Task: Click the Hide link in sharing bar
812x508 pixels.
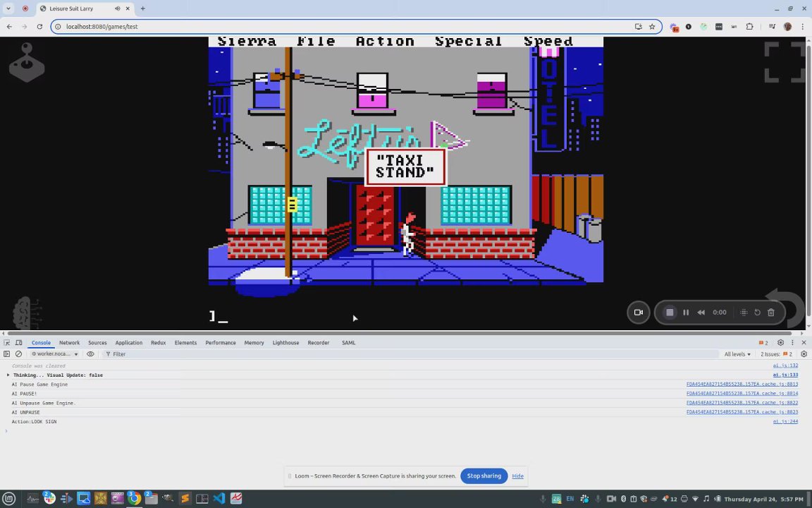Action: click(517, 476)
